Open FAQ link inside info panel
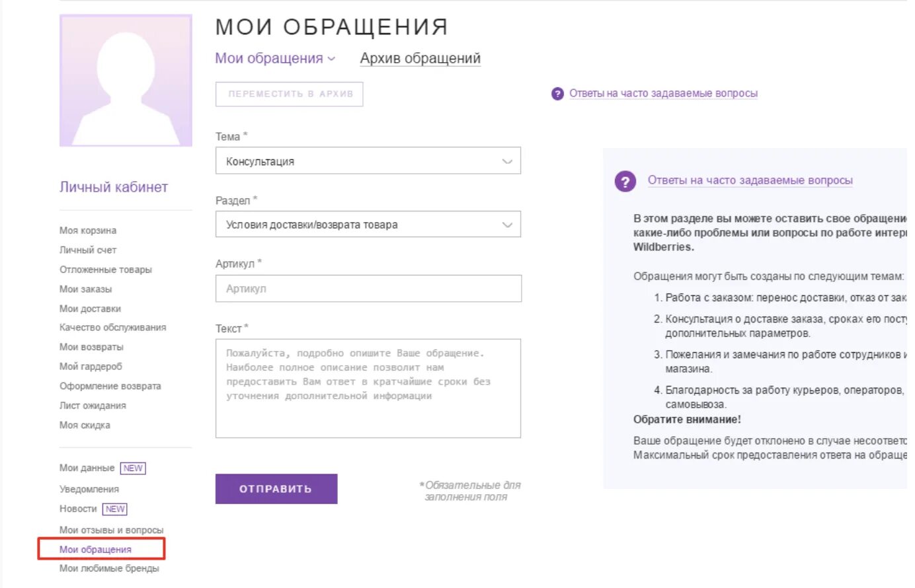Viewport: 915px width, 588px height. tap(750, 180)
